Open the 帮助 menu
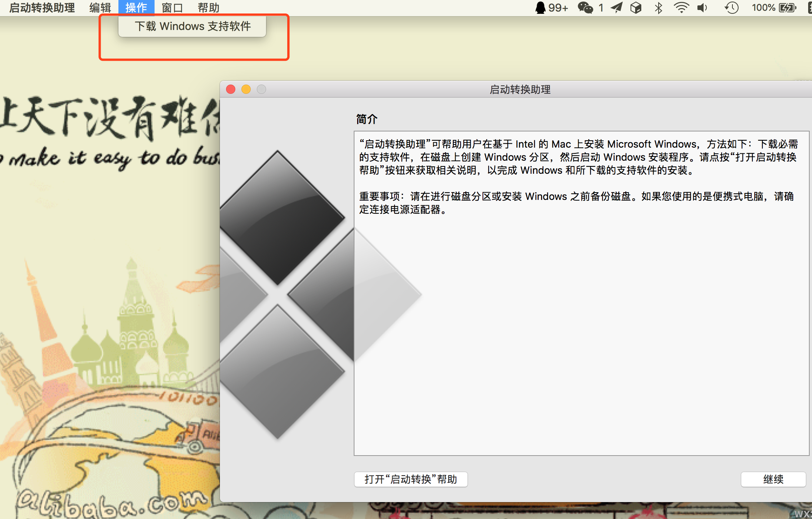 pos(209,8)
